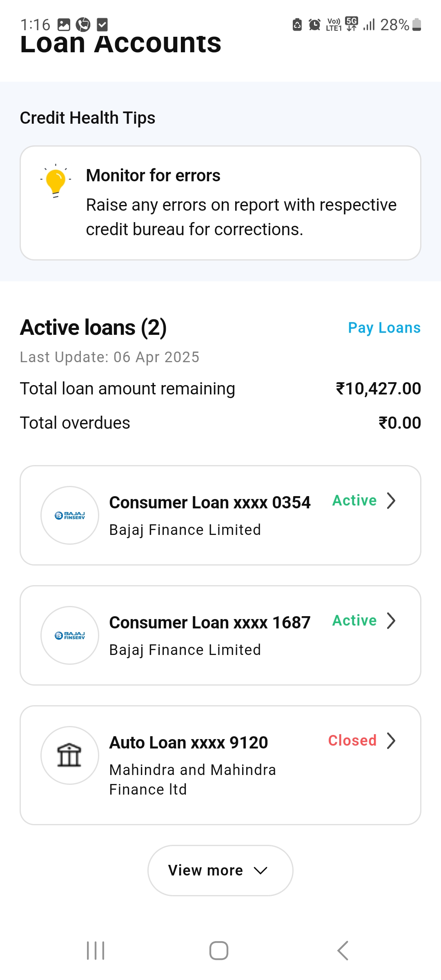
Task: Open chevron for Auto Loan xxxx 9120
Action: click(x=391, y=741)
